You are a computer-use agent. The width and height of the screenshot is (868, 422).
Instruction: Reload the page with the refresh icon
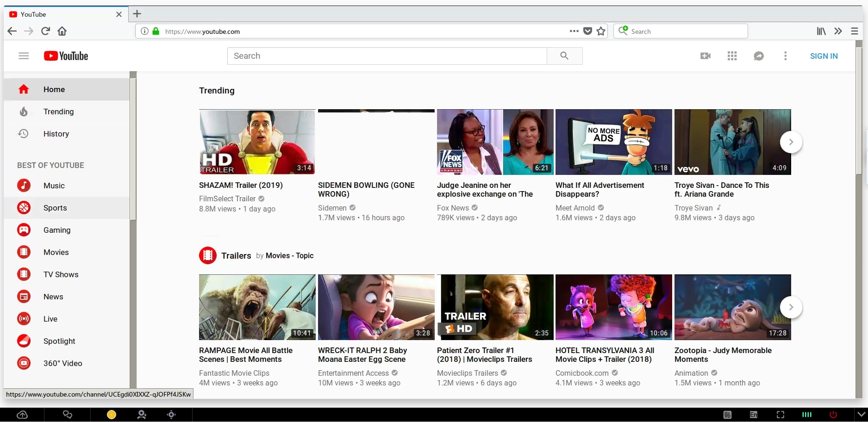[x=45, y=31]
